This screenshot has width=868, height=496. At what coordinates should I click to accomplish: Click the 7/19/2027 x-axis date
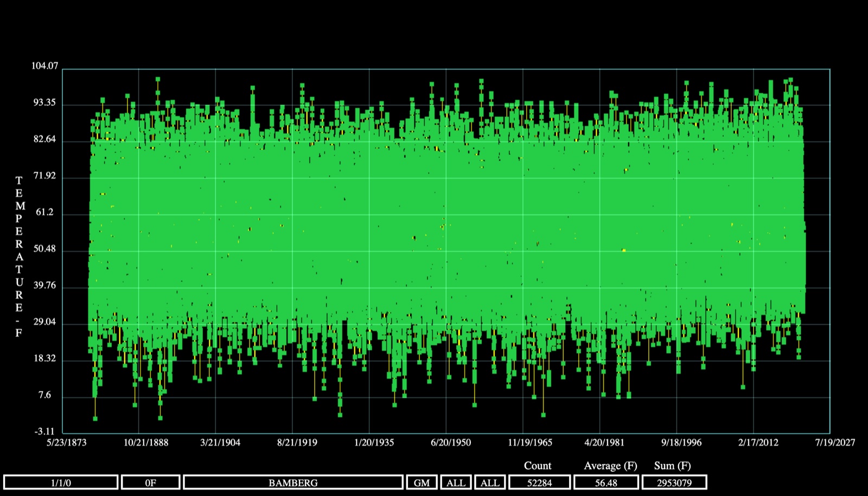(835, 442)
